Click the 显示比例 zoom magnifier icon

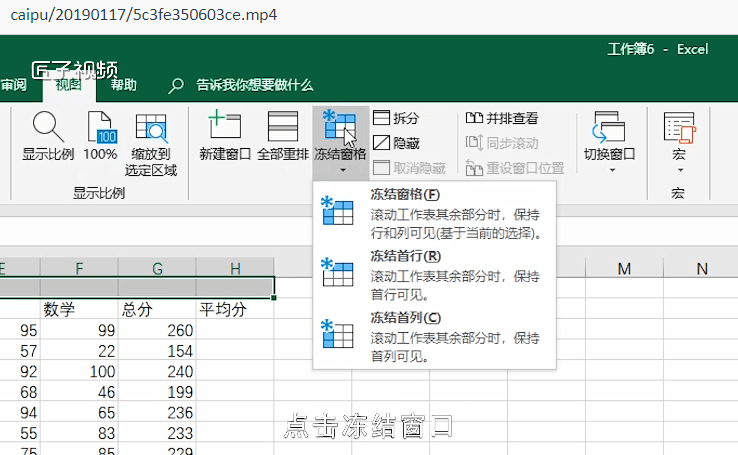(x=48, y=129)
